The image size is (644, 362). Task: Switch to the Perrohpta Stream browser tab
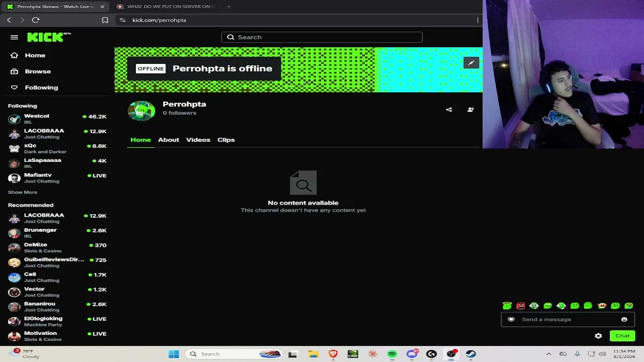tap(55, 7)
